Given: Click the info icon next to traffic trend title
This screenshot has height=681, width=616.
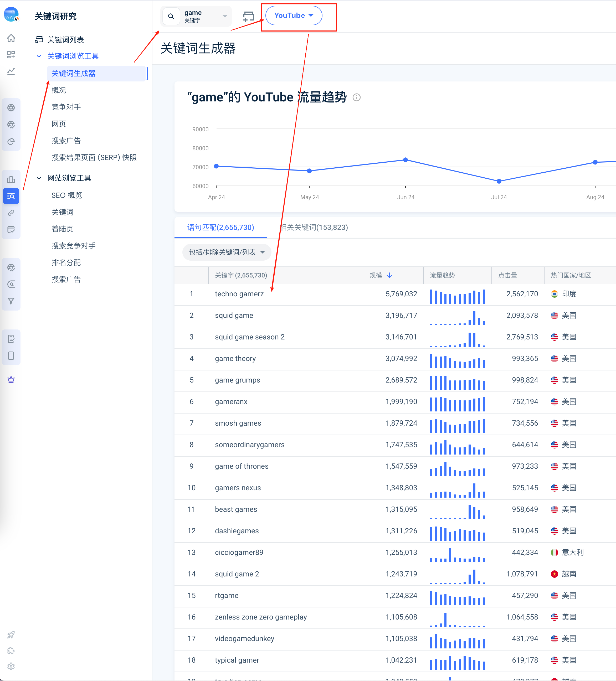Looking at the screenshot, I should tap(357, 98).
